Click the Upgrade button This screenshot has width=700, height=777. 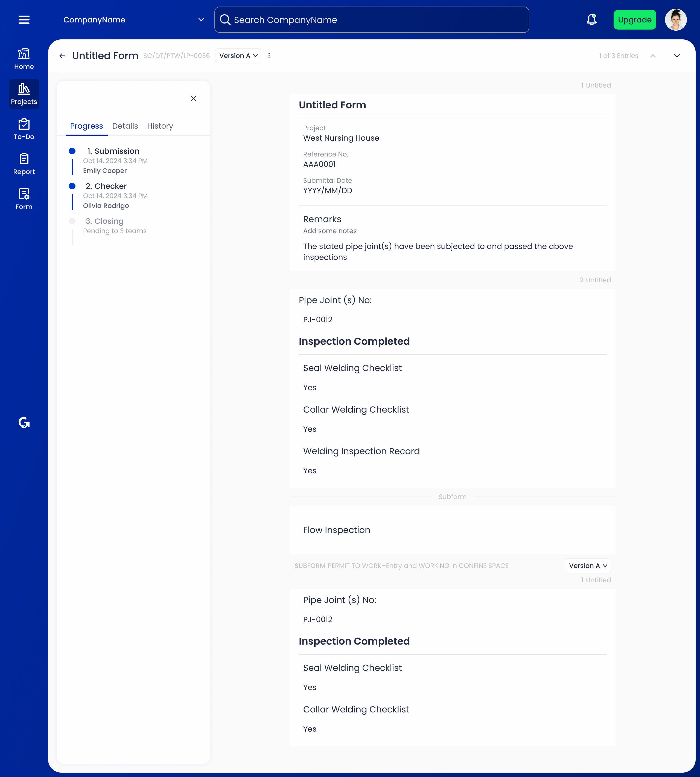pyautogui.click(x=635, y=20)
